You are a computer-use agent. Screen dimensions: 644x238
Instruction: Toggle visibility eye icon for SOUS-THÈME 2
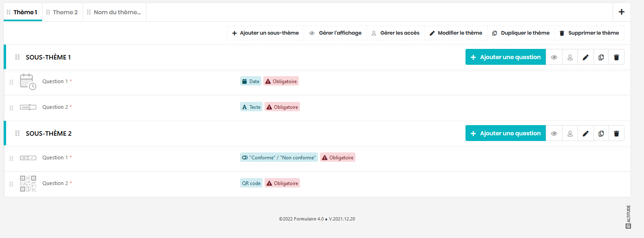554,134
